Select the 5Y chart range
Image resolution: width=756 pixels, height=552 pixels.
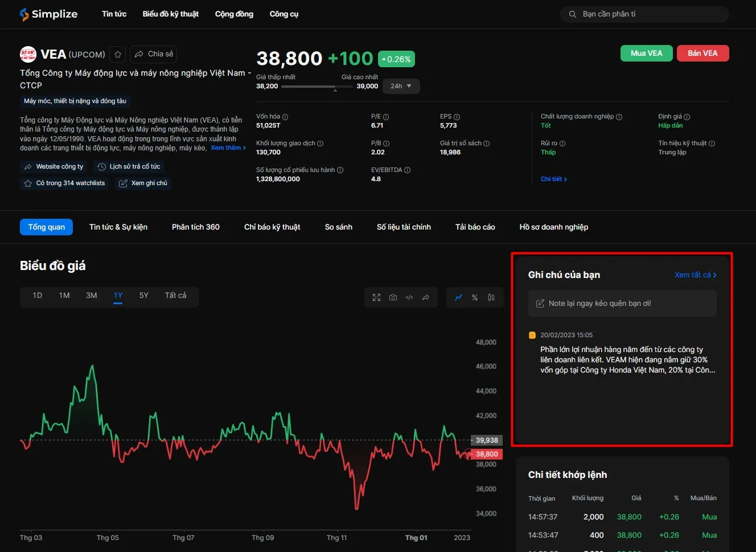pyautogui.click(x=144, y=296)
